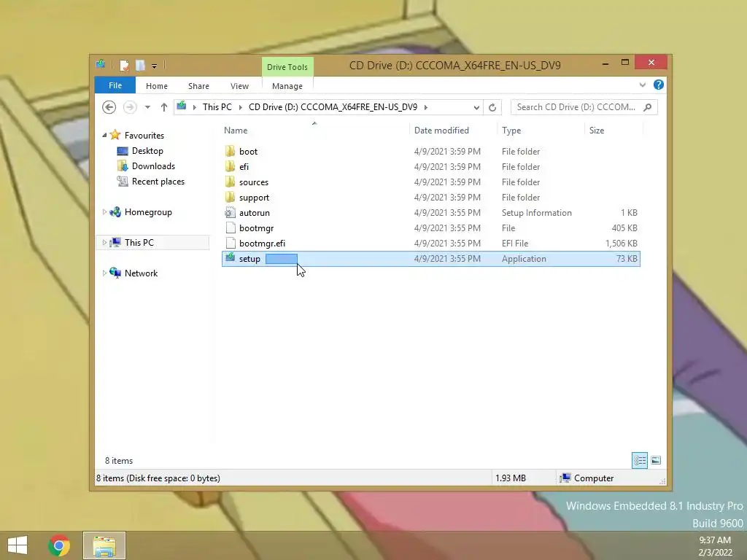Maximize the CD Drive Explorer window
Image resolution: width=747 pixels, height=560 pixels.
[625, 63]
